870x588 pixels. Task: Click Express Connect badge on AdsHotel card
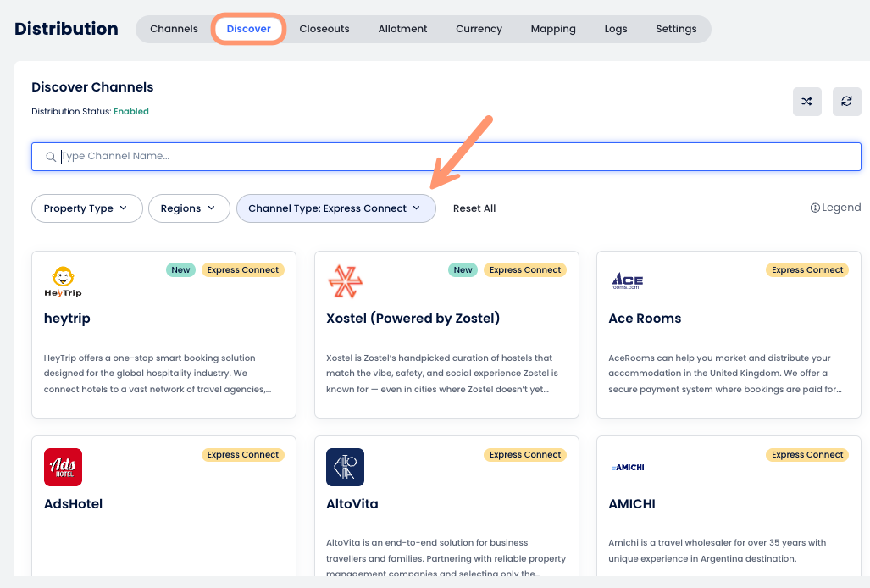(x=243, y=455)
